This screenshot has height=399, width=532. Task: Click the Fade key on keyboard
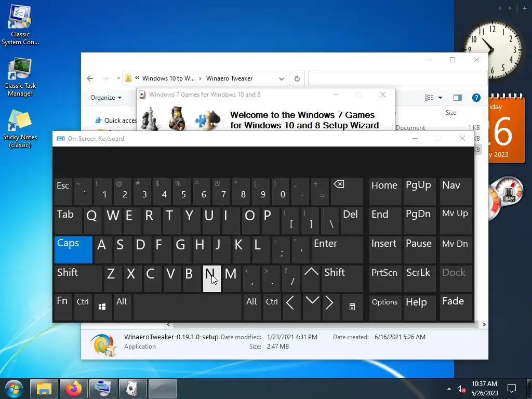(x=456, y=308)
